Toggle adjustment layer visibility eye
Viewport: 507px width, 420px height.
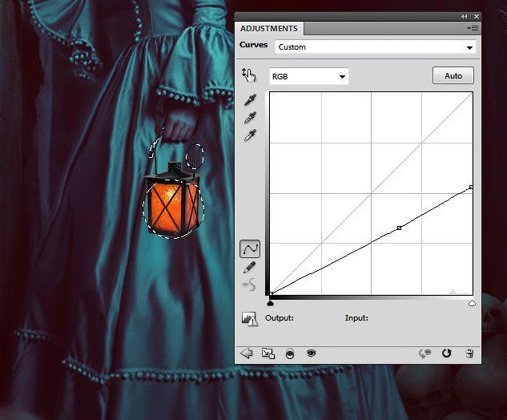[311, 353]
